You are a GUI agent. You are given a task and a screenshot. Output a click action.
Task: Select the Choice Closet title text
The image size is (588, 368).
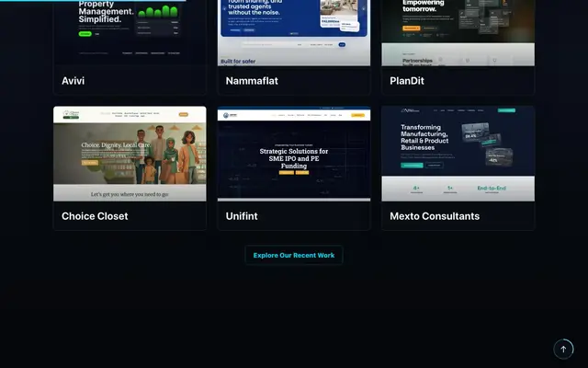[95, 216]
